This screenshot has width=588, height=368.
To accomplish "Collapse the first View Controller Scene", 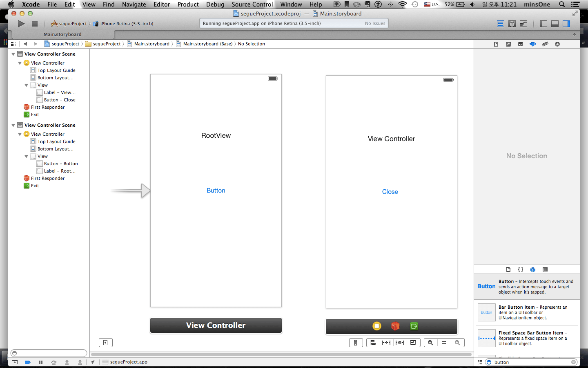I will pyautogui.click(x=13, y=54).
